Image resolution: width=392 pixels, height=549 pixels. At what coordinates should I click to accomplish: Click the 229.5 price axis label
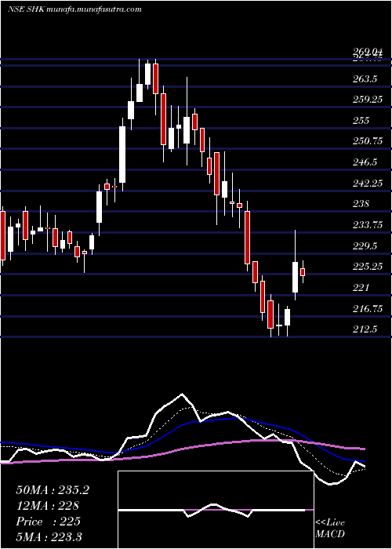point(365,246)
